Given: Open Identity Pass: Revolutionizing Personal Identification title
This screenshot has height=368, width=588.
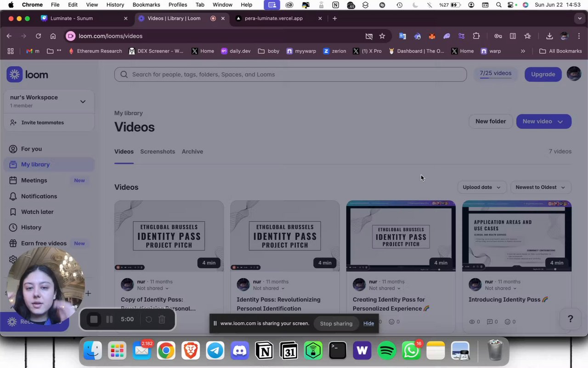Looking at the screenshot, I should [x=278, y=304].
